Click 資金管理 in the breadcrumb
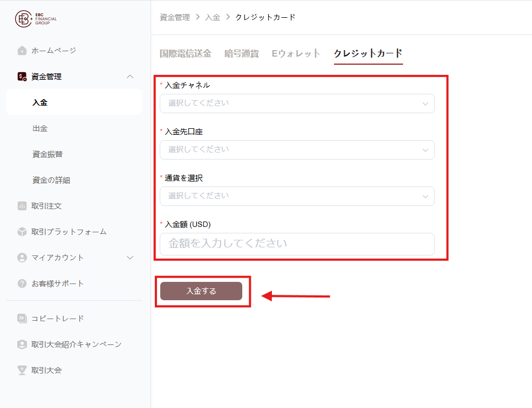Screen dimensions: 532x408 pos(175,17)
